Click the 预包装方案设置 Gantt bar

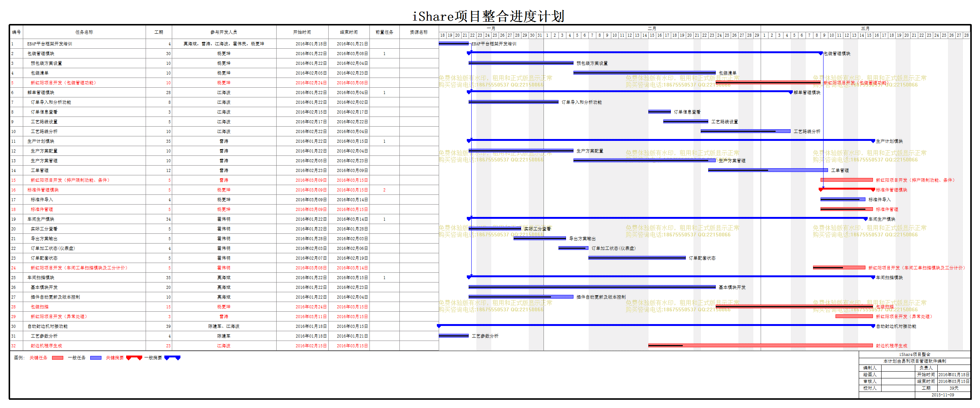pyautogui.click(x=521, y=63)
